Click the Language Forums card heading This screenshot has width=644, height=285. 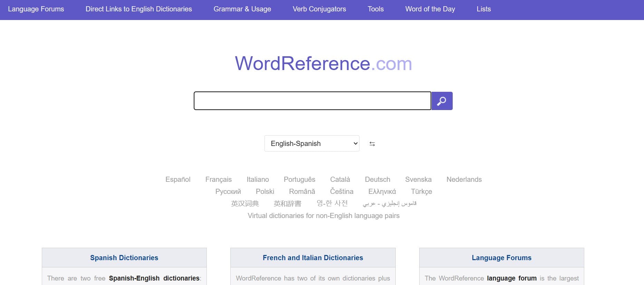(x=502, y=258)
